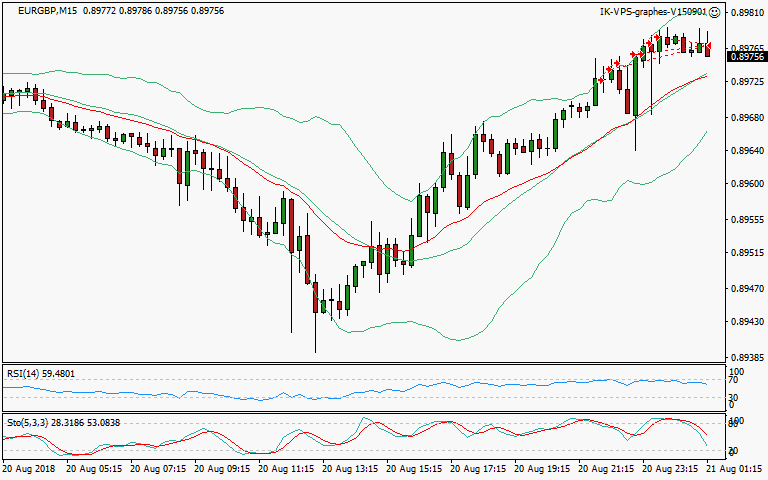Click the leftmost red arrow trade marker
768x480 pixels.
601,79
